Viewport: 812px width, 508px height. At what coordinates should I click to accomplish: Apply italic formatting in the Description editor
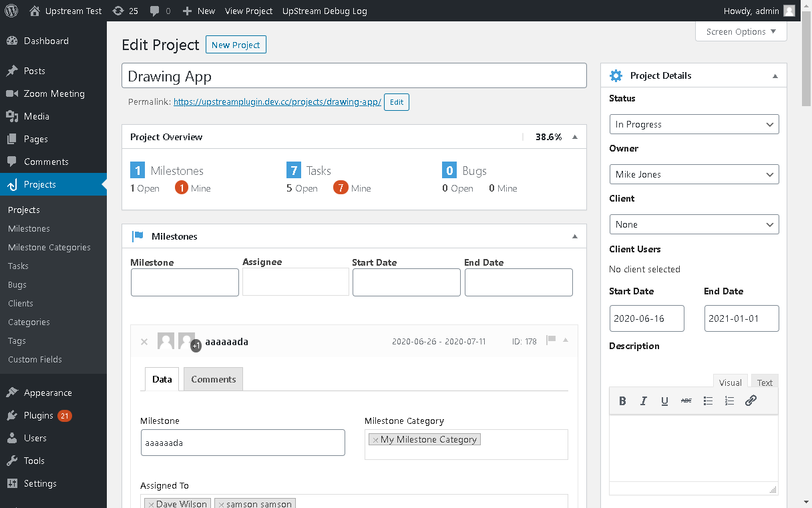[x=643, y=401]
